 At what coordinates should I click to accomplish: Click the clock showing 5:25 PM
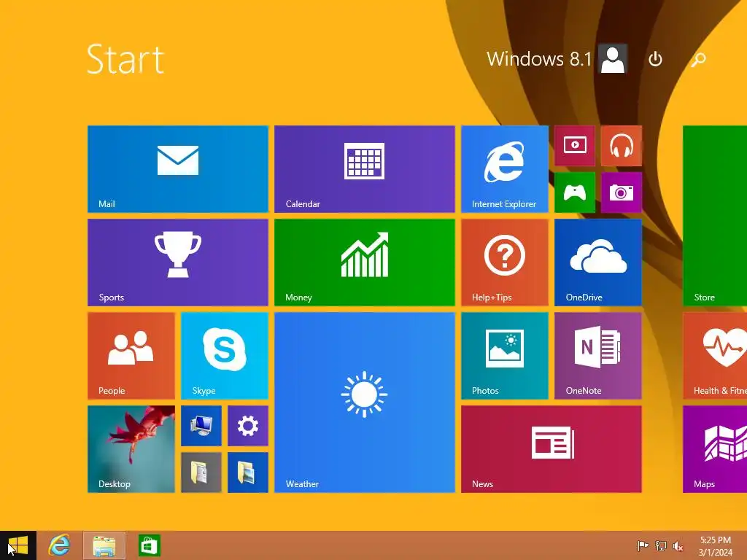pyautogui.click(x=716, y=545)
